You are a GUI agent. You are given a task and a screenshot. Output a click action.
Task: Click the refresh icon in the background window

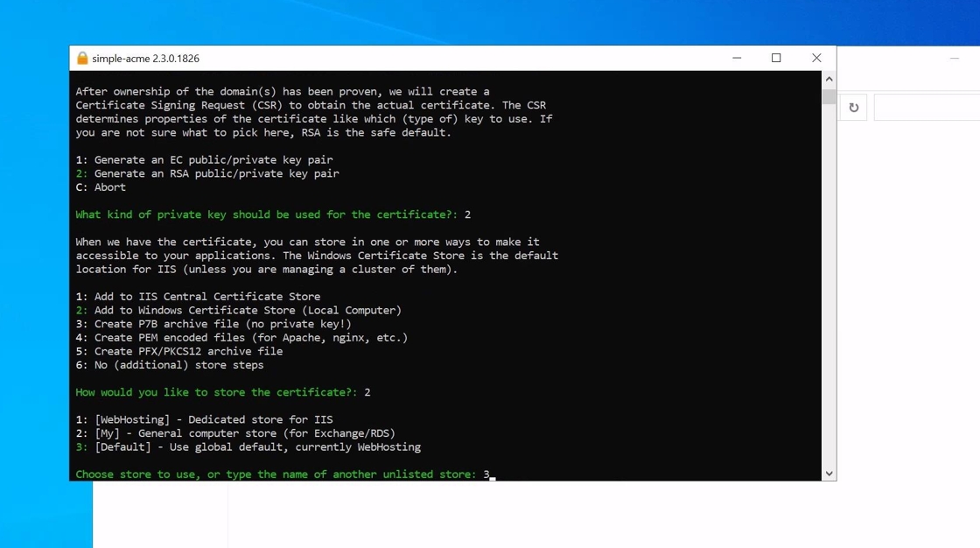(x=854, y=108)
